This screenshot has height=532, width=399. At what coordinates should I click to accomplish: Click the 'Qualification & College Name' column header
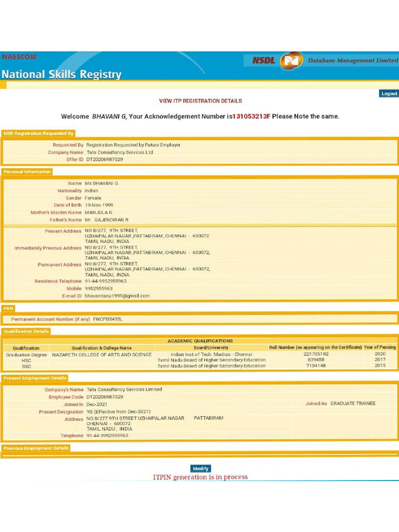101,348
